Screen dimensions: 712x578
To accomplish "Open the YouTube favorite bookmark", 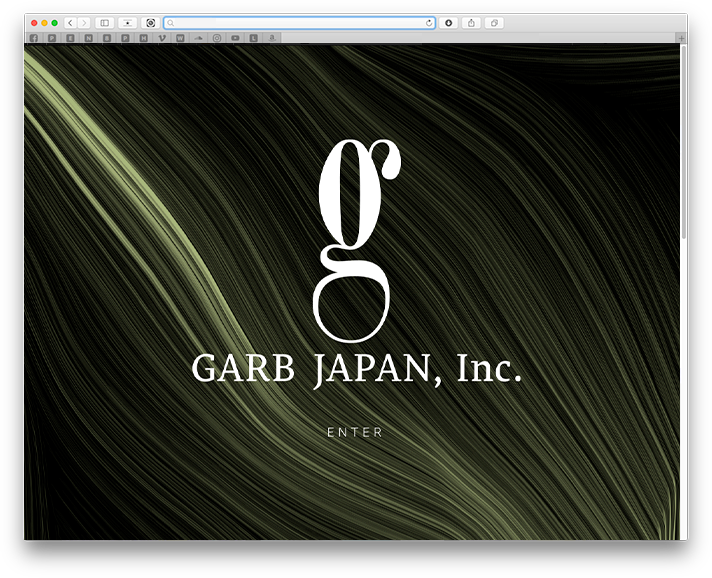I will 235,38.
